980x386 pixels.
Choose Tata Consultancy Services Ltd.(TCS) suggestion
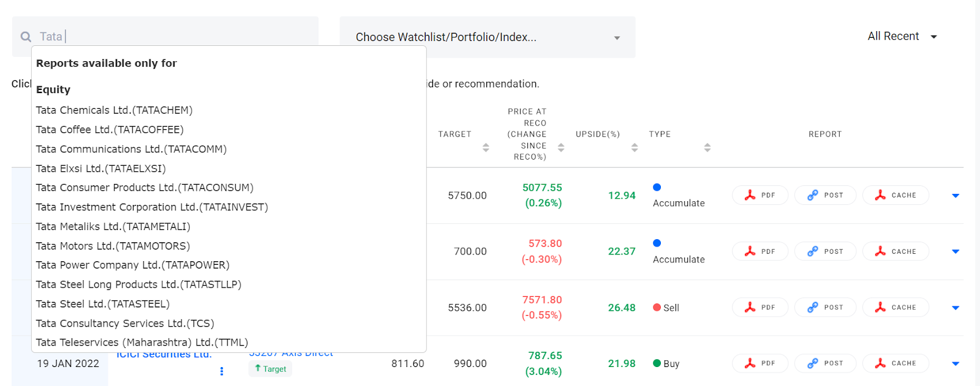tap(125, 324)
